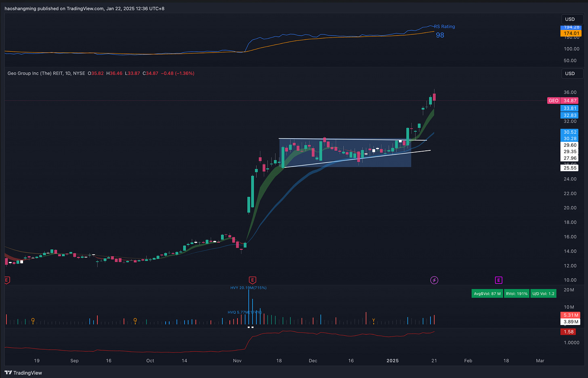This screenshot has width=588, height=378.
Task: Click the open price O35.82
Action: (x=96, y=73)
